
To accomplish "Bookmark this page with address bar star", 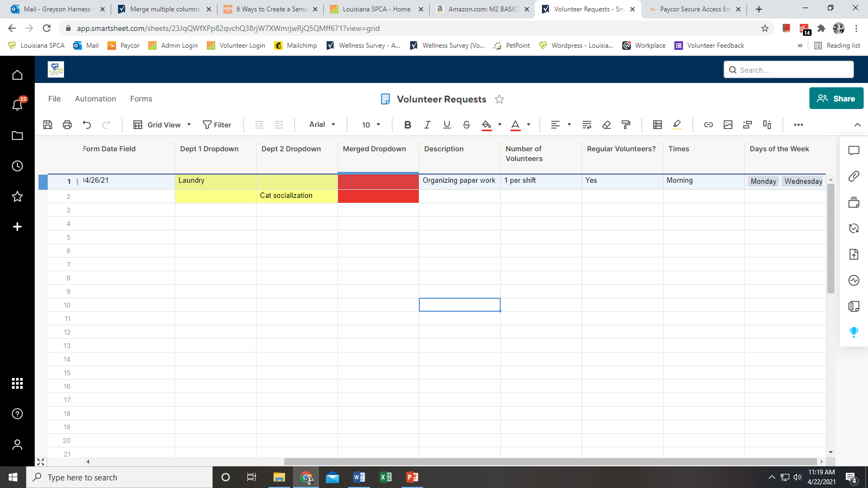I will coord(765,28).
